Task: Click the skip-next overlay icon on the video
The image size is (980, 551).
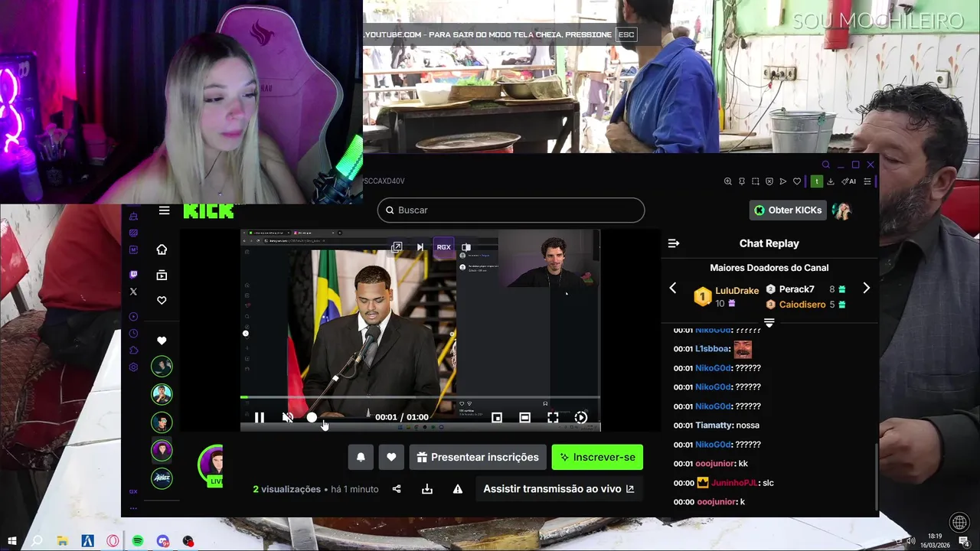Action: (420, 247)
